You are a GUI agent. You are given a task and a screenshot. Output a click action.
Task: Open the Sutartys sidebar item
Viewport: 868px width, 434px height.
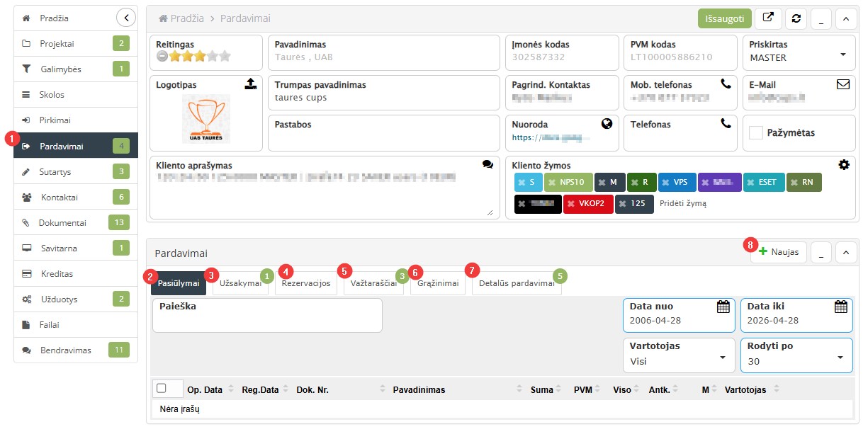pyautogui.click(x=55, y=171)
